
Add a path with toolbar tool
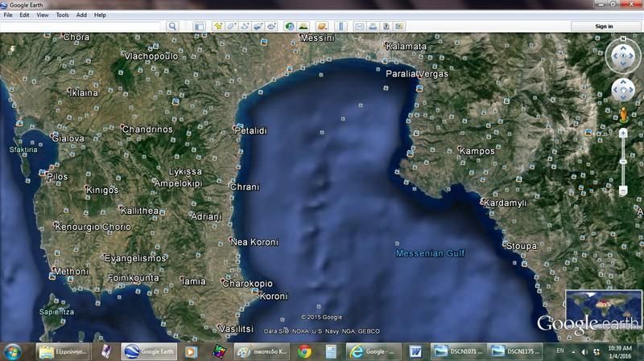tap(244, 27)
